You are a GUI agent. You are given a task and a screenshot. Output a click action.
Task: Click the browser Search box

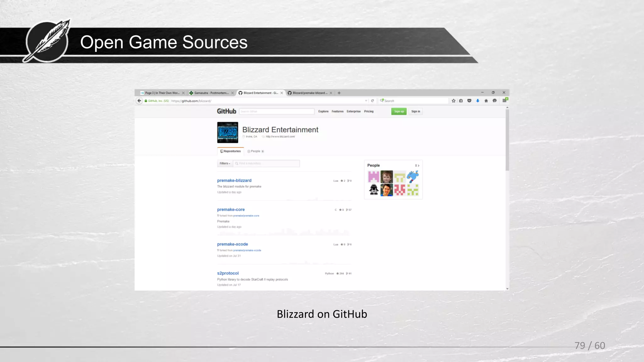click(414, 101)
